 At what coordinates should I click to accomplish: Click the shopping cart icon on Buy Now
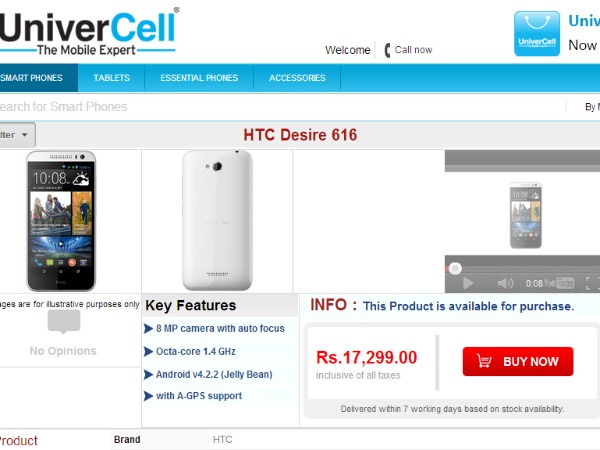click(484, 361)
